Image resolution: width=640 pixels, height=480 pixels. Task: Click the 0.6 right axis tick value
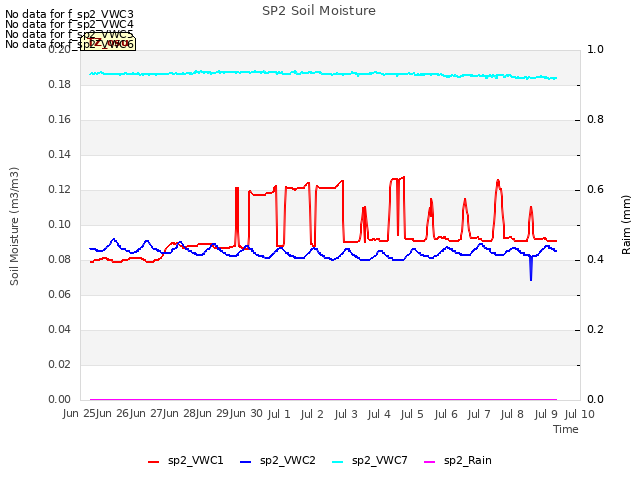pos(595,190)
